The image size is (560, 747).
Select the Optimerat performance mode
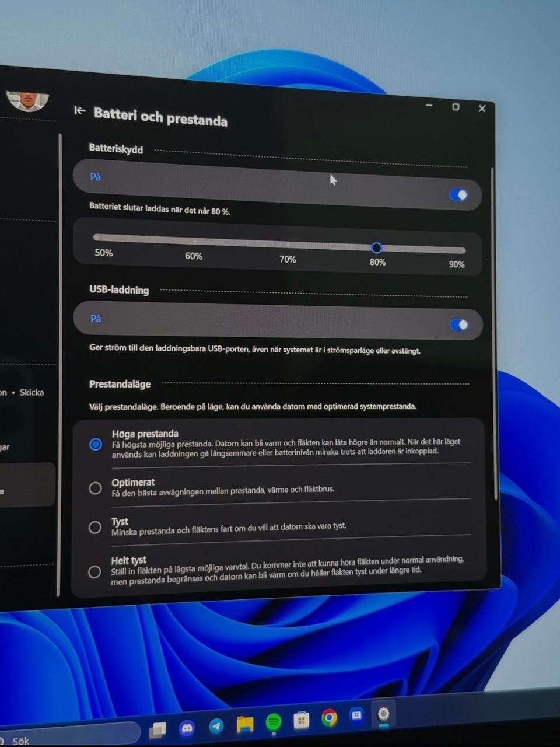pyautogui.click(x=95, y=488)
